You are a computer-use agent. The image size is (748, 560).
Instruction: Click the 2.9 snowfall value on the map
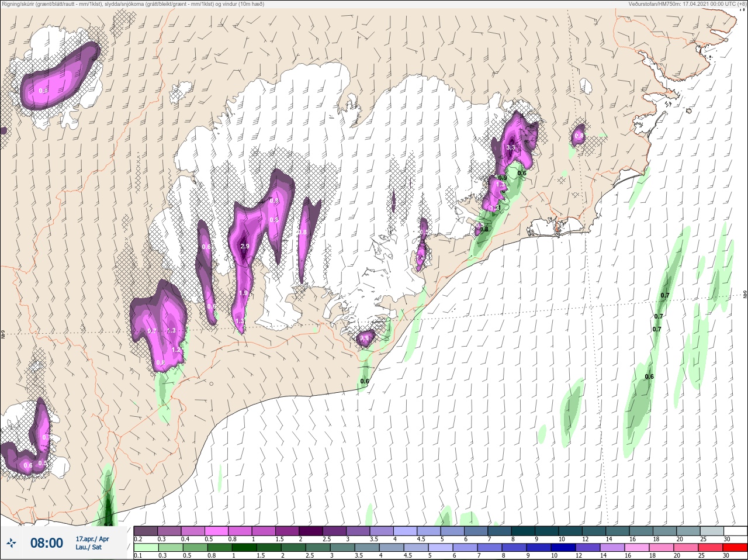(x=245, y=247)
